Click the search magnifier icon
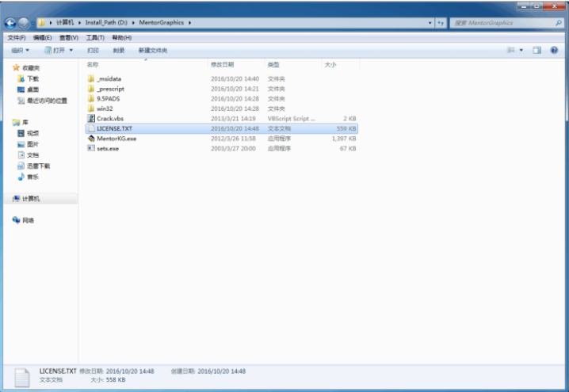This screenshot has width=569, height=392. pyautogui.click(x=559, y=23)
